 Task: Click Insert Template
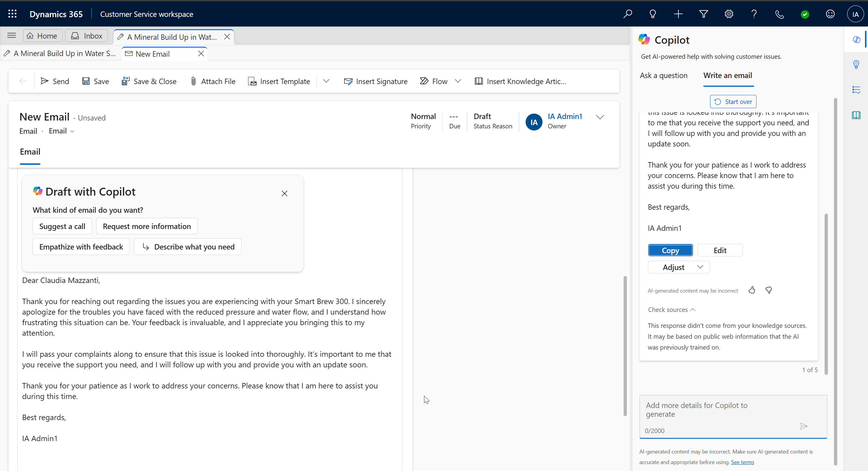[279, 81]
